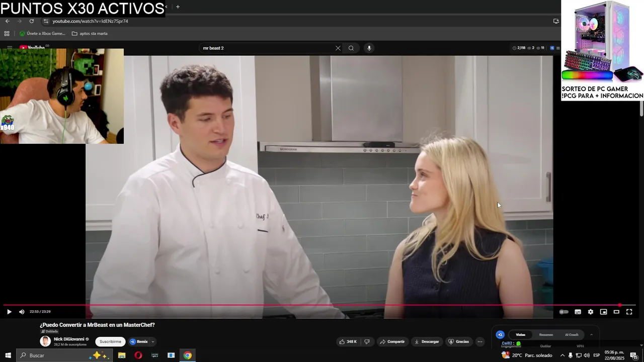Select the Vistas tab in vidIQ panel

520,335
